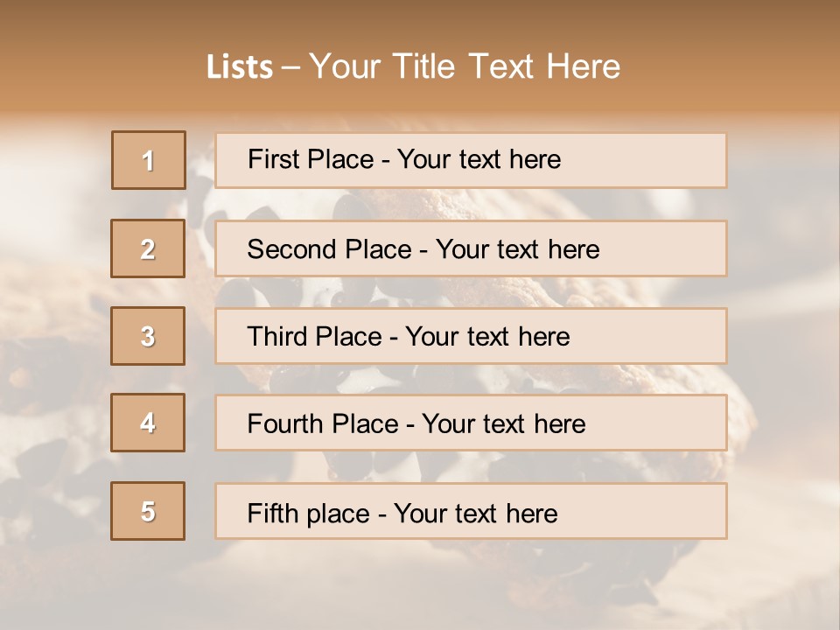Select the words "Fifth place"
840x630 pixels.
pyautogui.click(x=309, y=513)
